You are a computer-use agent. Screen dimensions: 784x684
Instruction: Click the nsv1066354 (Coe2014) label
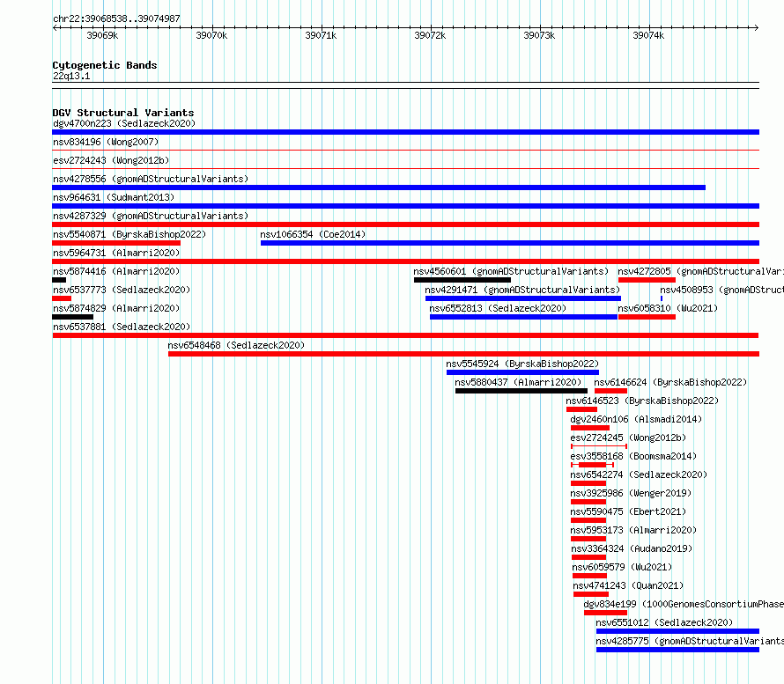pos(313,234)
